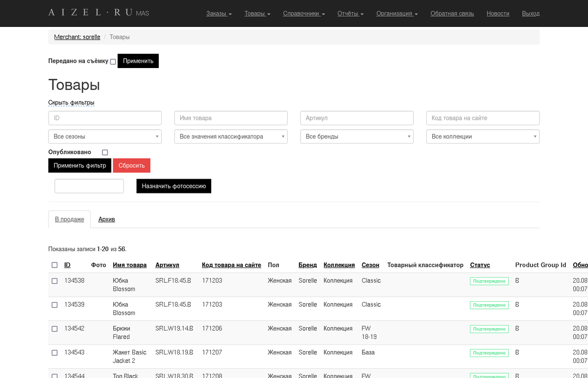Open the Заказы dropdown menu

pyautogui.click(x=219, y=13)
